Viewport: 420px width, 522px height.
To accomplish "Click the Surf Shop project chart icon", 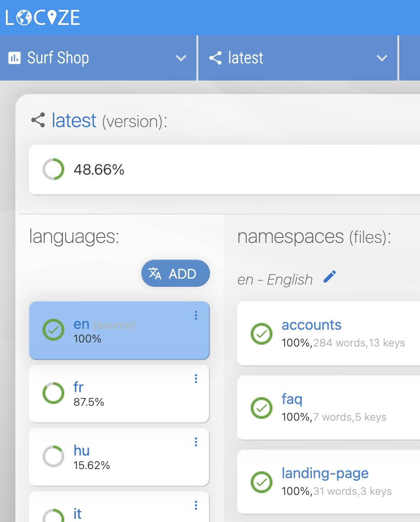I will point(14,58).
